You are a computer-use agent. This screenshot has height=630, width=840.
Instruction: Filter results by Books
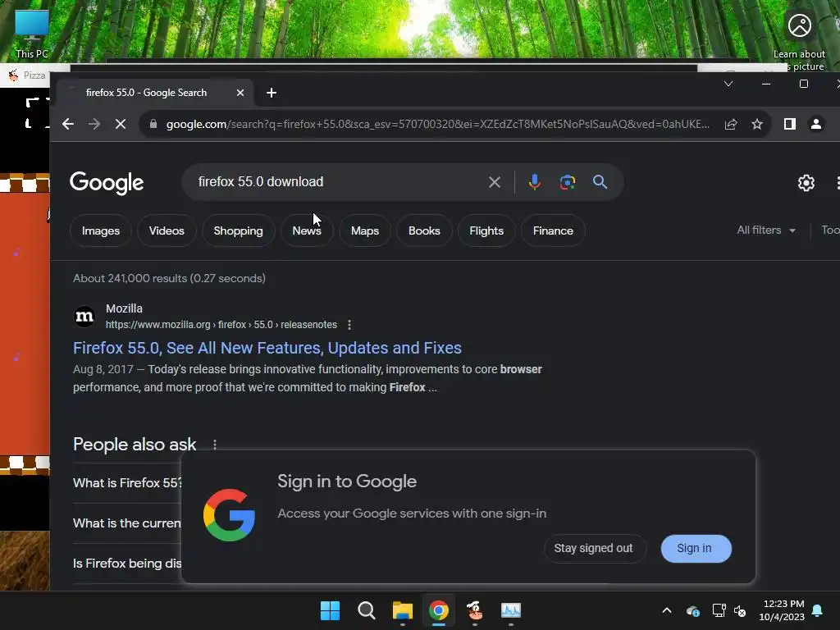[x=424, y=231]
